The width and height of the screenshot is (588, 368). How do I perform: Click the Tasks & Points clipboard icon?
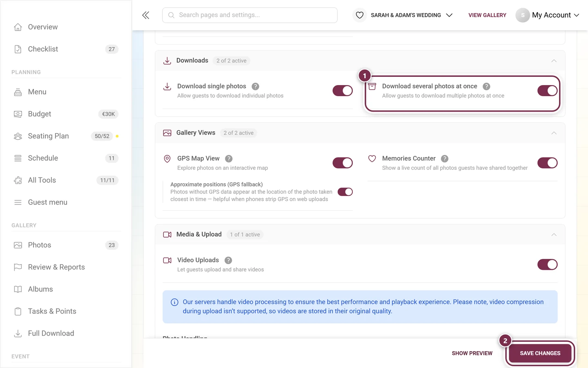(18, 312)
